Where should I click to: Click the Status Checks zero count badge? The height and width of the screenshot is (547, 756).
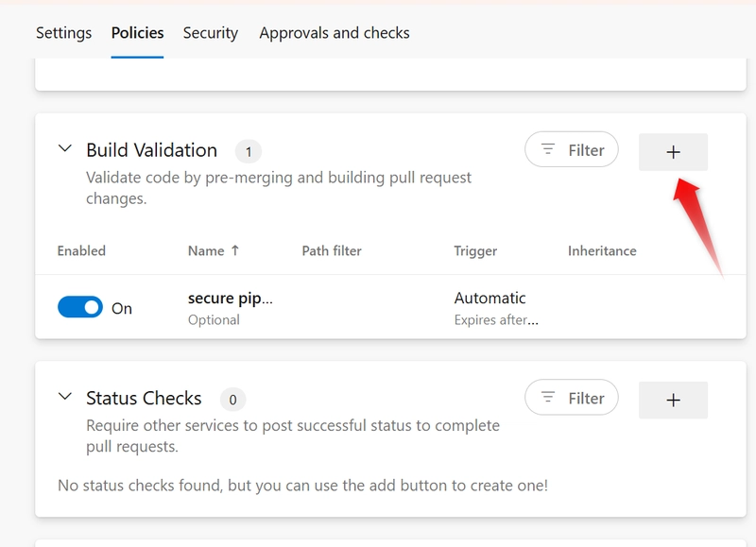[x=232, y=400]
